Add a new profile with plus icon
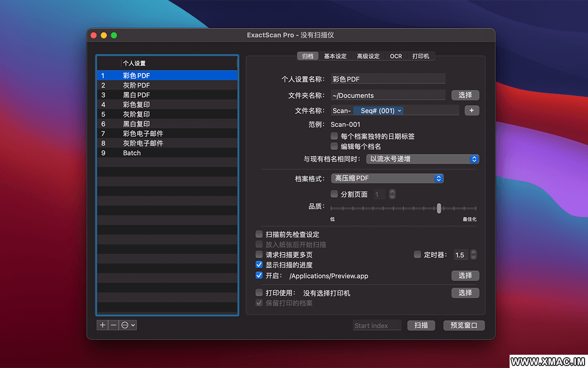Screen dimensions: 588x368 102,325
